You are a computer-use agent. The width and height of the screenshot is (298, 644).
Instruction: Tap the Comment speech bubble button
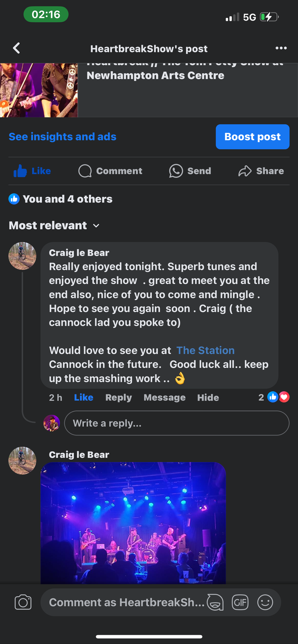(x=110, y=171)
